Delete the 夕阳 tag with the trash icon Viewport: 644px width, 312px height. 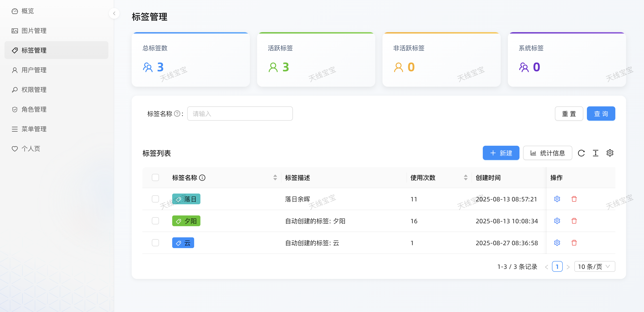click(574, 221)
